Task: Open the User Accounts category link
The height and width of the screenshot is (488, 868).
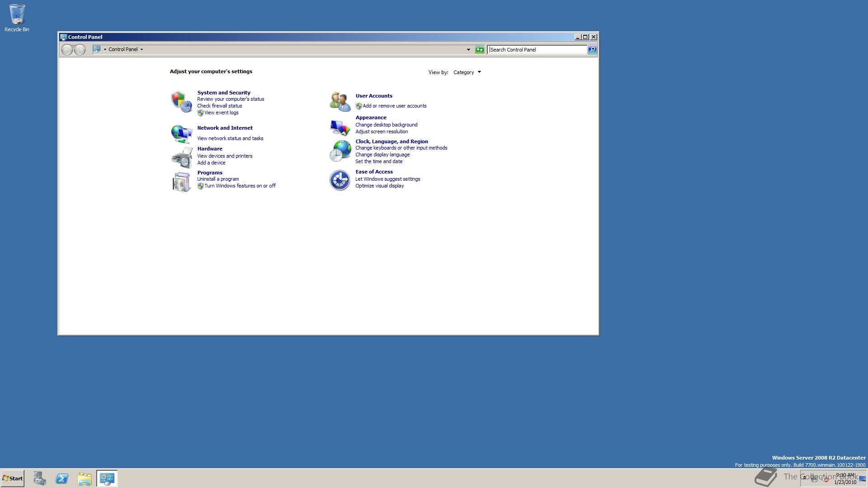Action: coord(374,96)
